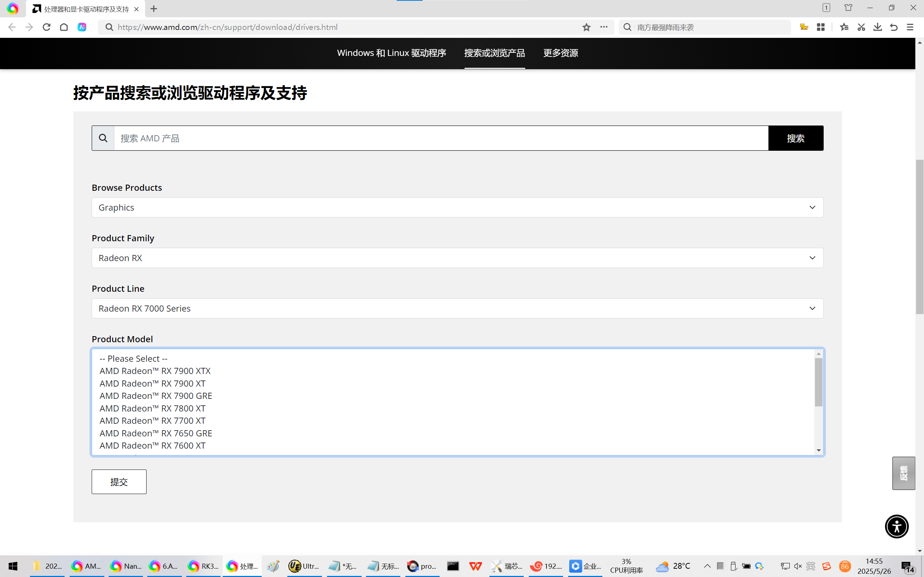This screenshot has width=924, height=577.
Task: Open the Product Line 7000 Series dropdown
Action: [x=457, y=308]
